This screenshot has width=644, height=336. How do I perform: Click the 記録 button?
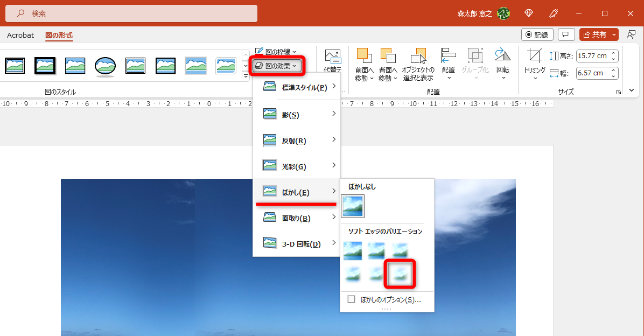[537, 34]
